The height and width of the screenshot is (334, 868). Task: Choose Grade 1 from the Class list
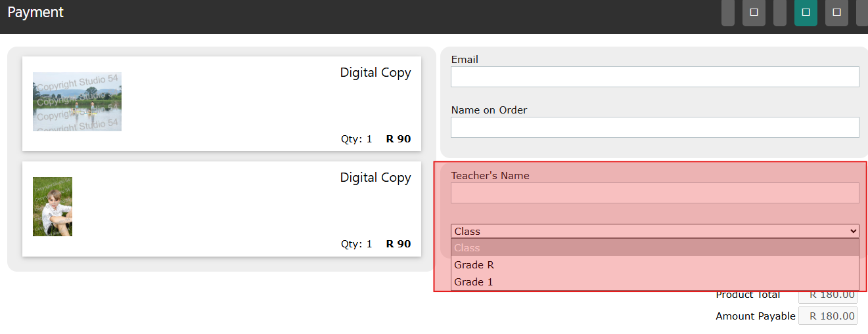[654, 282]
